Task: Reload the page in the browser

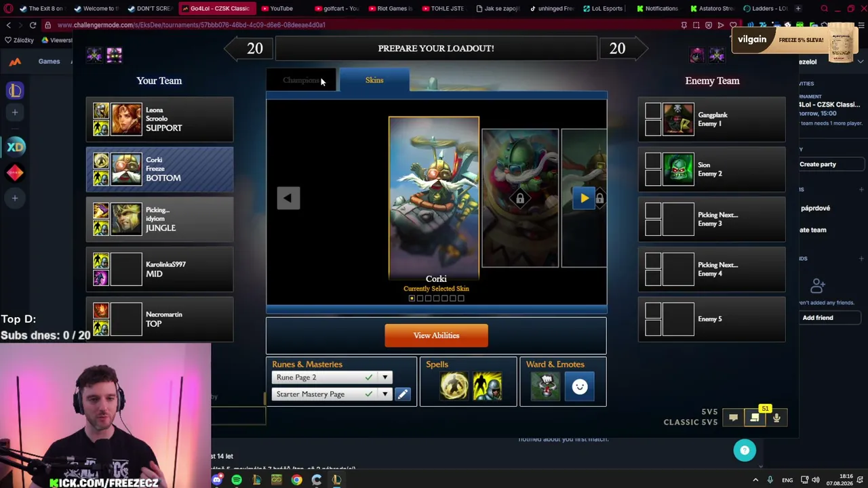Action: pyautogui.click(x=33, y=25)
